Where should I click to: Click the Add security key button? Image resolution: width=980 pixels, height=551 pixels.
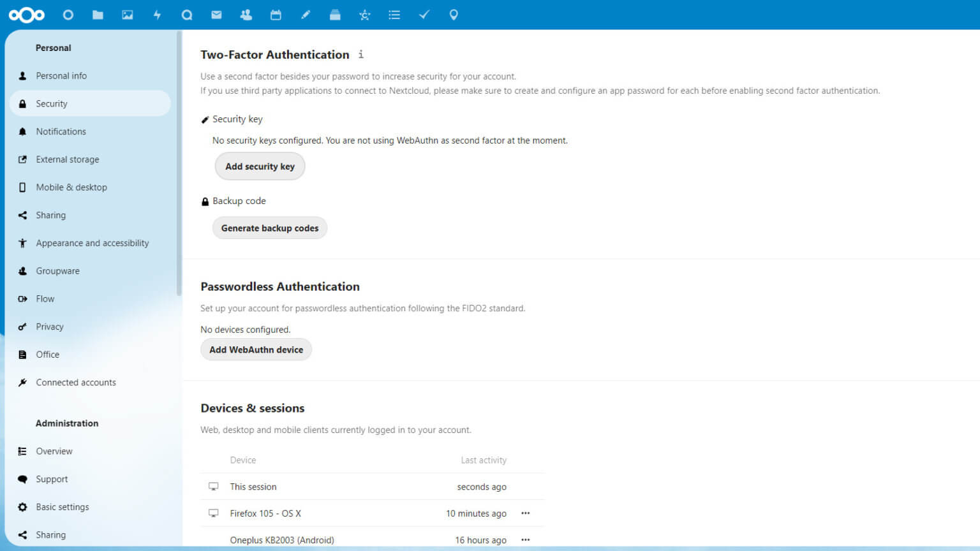point(260,166)
